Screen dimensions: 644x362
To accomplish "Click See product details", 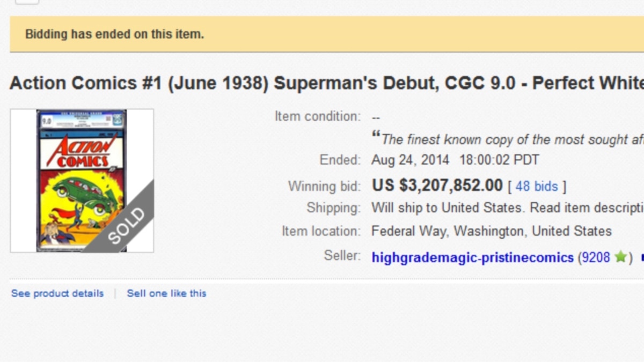I will click(57, 293).
